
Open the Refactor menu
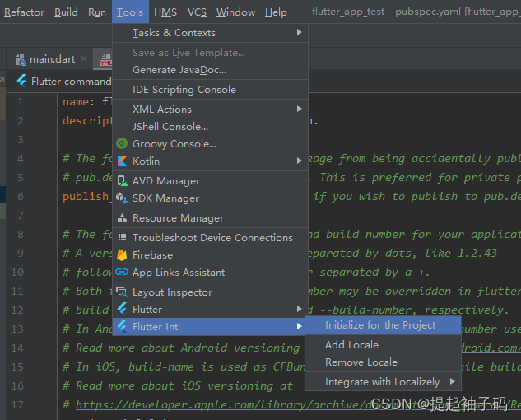(24, 12)
